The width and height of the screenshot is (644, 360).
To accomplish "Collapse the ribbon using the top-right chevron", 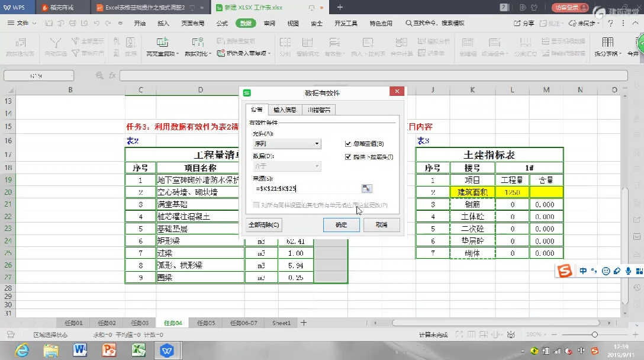I will (635, 24).
